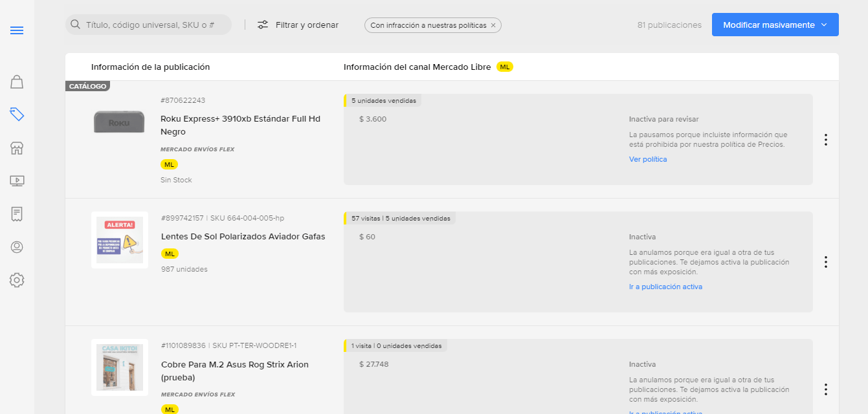
Task: Select the price tag sidebar icon
Action: click(x=17, y=114)
